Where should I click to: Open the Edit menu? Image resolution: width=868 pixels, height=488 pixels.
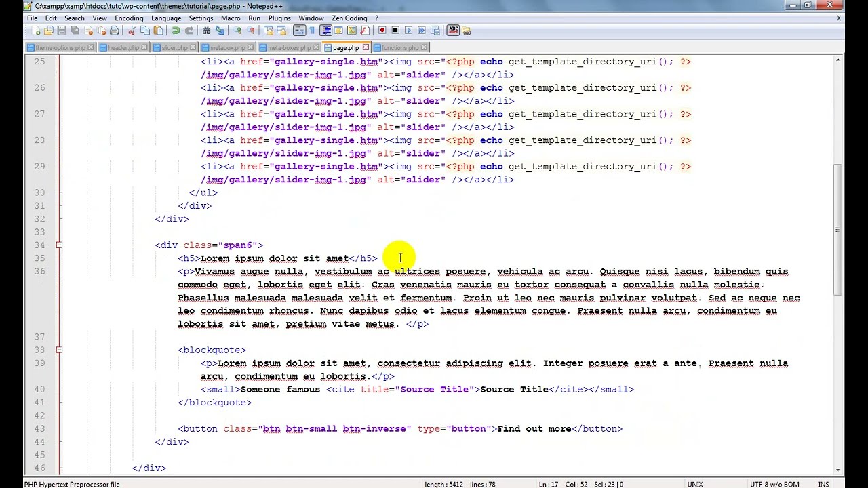click(51, 18)
